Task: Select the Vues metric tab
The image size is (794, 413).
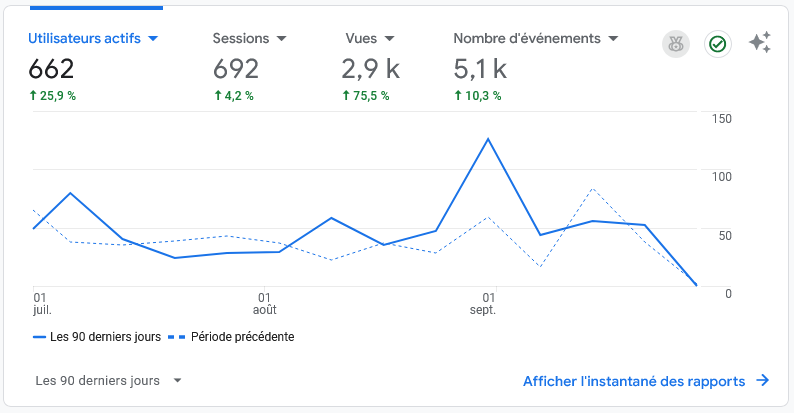Action: point(361,39)
